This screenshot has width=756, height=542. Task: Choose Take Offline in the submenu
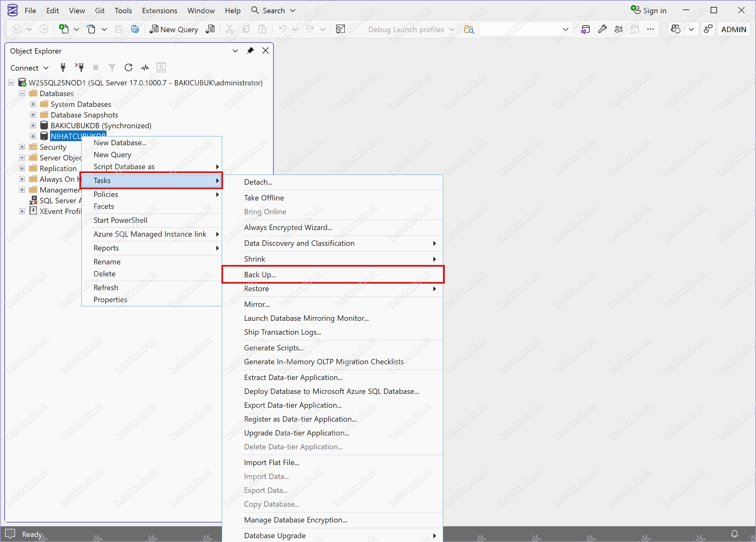[x=264, y=198]
